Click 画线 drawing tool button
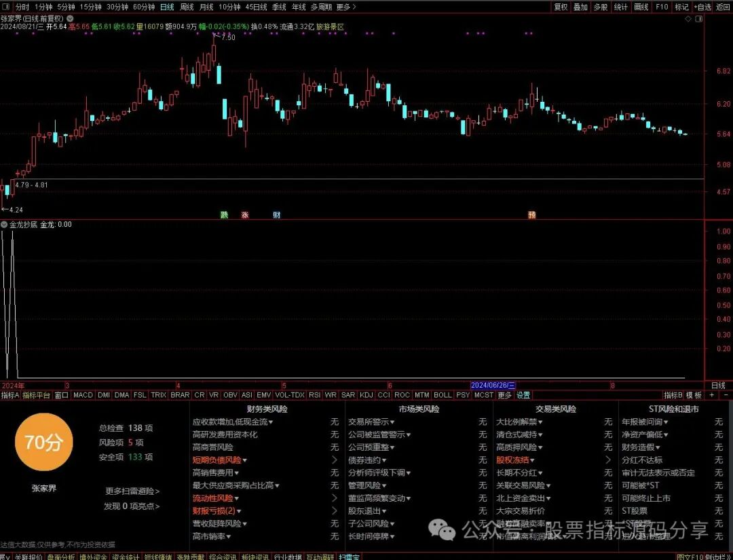This screenshot has width=733, height=560. pos(641,7)
